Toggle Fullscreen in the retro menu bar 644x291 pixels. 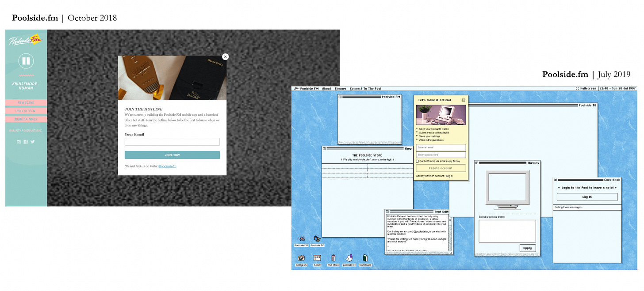[x=586, y=89]
